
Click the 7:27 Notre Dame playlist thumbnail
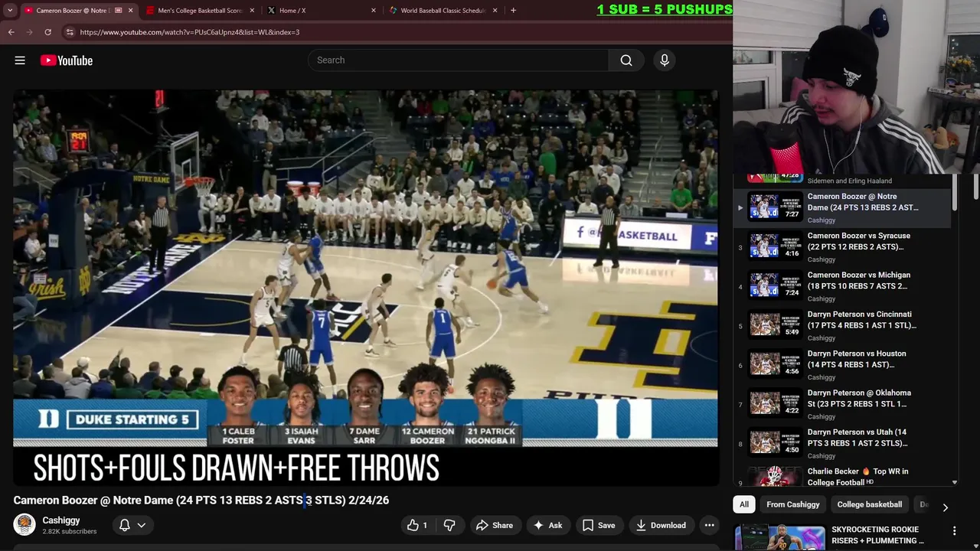click(776, 207)
